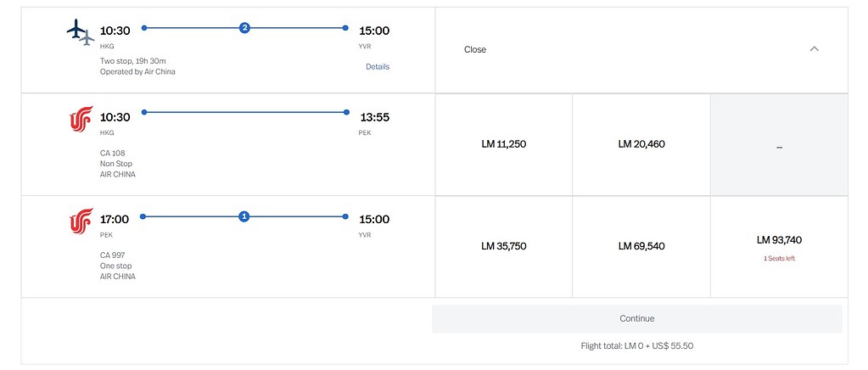Click the CA 997 flight number
The width and height of the screenshot is (868, 370).
pyautogui.click(x=113, y=255)
